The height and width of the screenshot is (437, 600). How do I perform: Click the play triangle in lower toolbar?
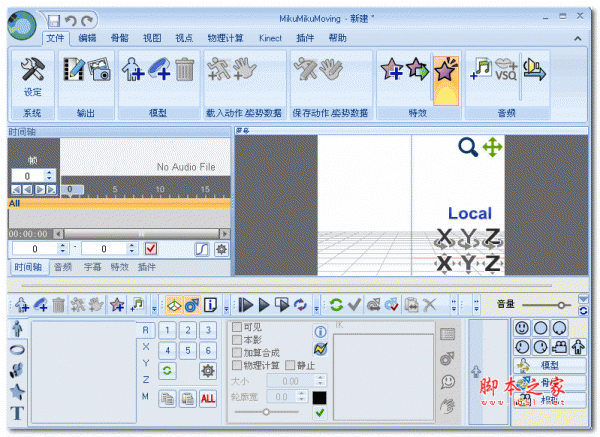click(264, 305)
